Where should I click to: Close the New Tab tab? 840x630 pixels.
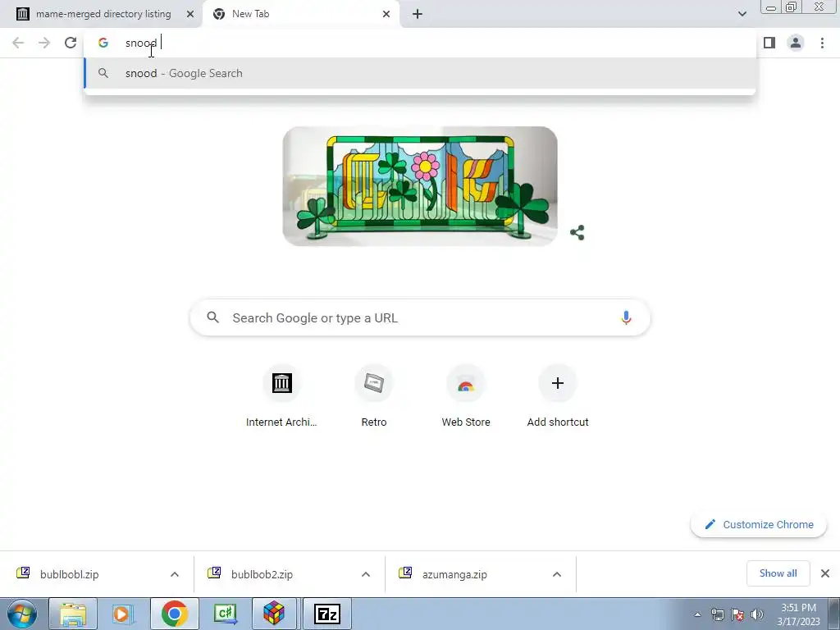pos(386,14)
